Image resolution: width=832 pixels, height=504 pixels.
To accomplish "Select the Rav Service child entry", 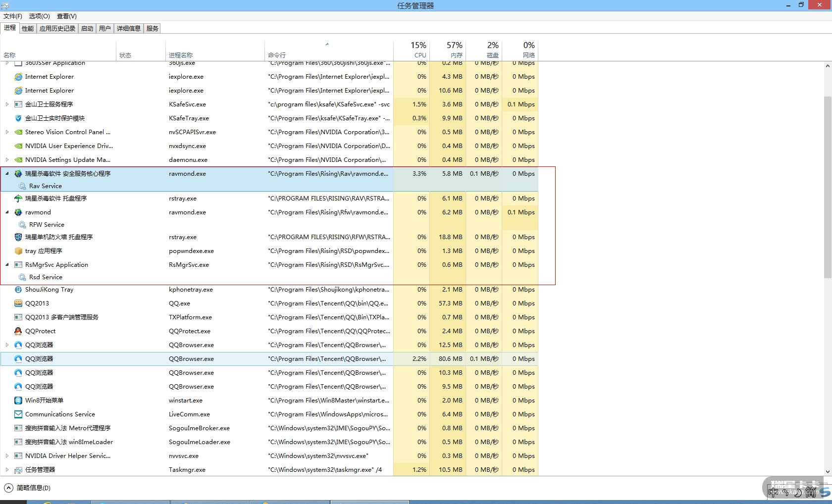I will point(45,186).
